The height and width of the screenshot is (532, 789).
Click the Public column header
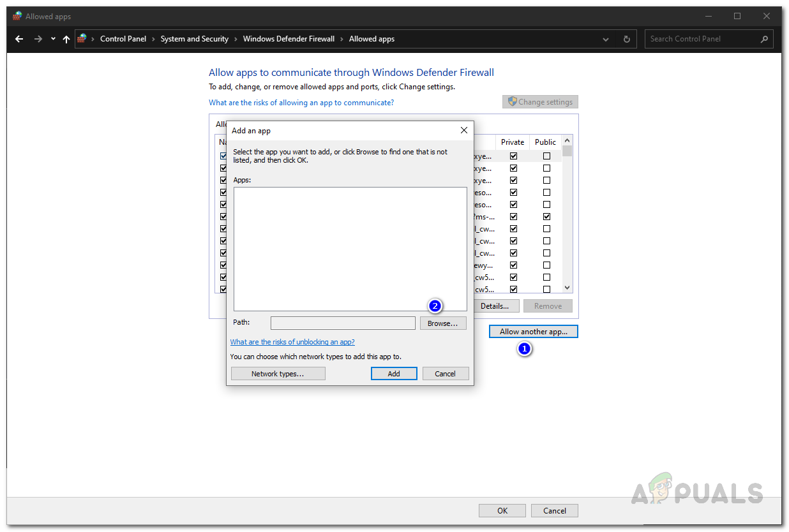tap(546, 142)
